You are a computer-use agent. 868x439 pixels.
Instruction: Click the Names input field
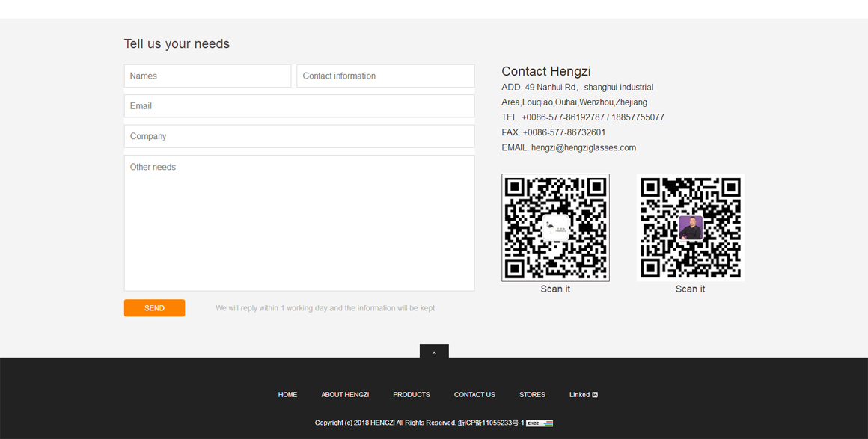(x=207, y=76)
